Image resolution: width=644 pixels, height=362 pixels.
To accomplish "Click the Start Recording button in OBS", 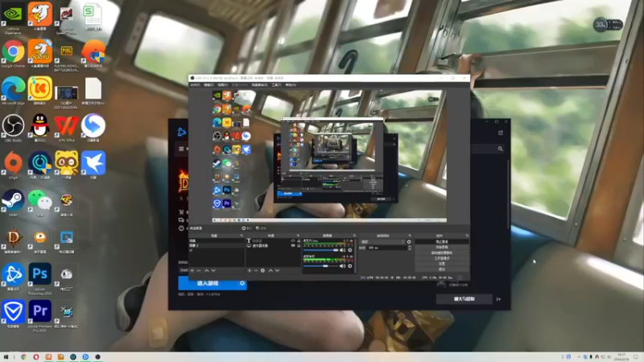I will tap(442, 247).
